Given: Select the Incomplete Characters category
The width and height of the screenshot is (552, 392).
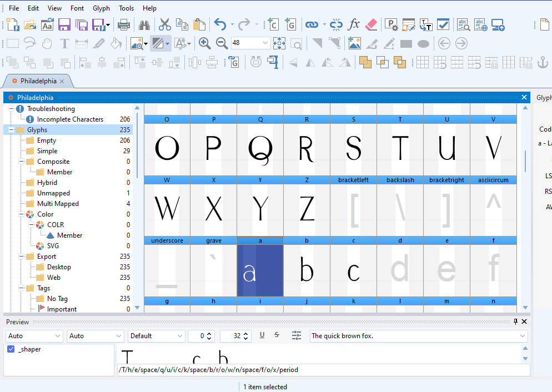Looking at the screenshot, I should (x=70, y=119).
